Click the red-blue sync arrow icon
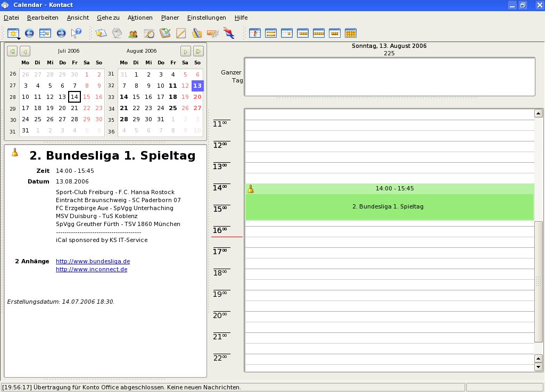This screenshot has width=545, height=392. (x=229, y=34)
